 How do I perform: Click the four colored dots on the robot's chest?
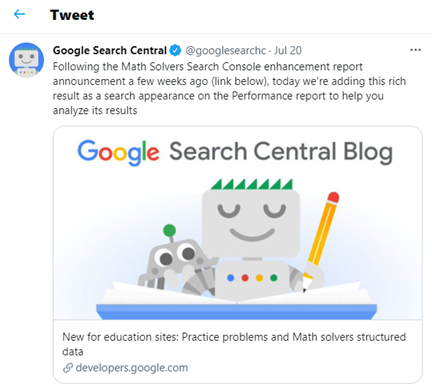point(252,278)
